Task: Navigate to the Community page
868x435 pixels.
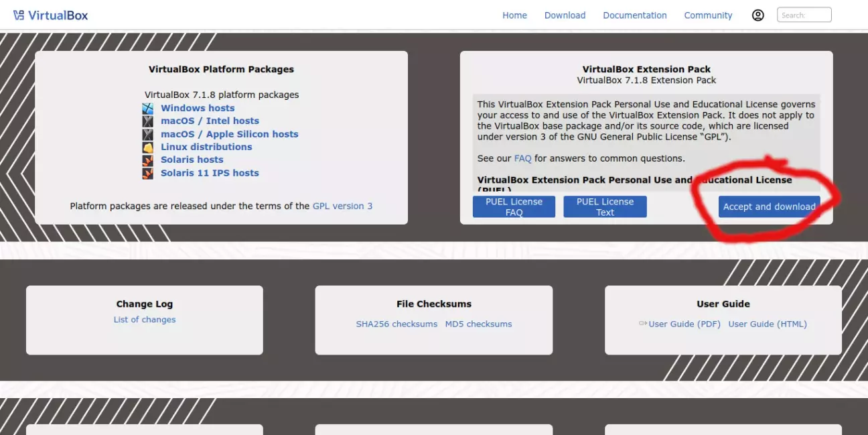Action: pos(708,15)
